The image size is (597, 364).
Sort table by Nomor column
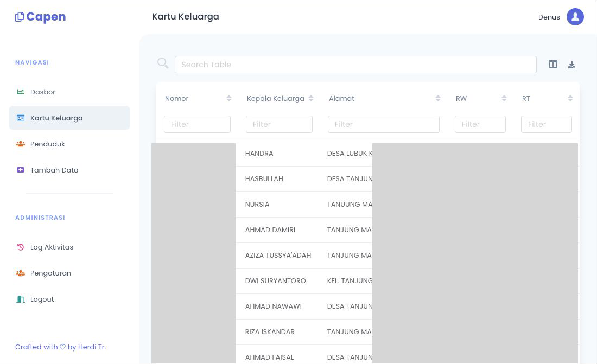(229, 98)
